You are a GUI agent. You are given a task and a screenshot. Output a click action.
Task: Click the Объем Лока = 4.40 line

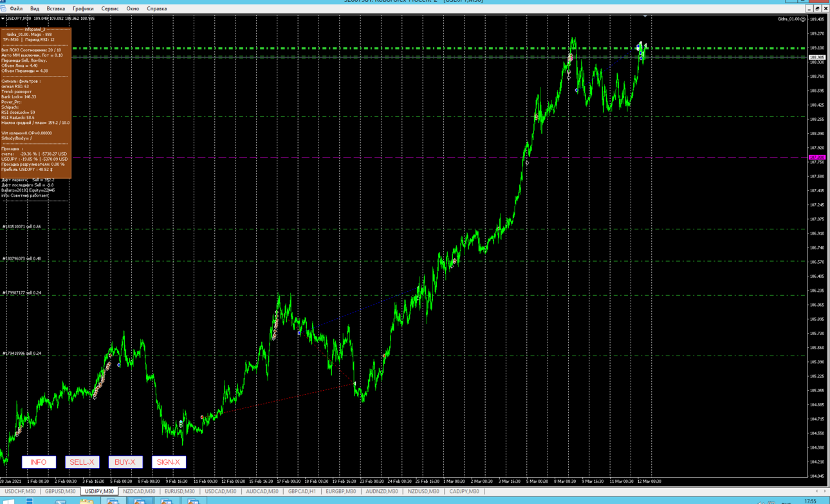(x=20, y=66)
